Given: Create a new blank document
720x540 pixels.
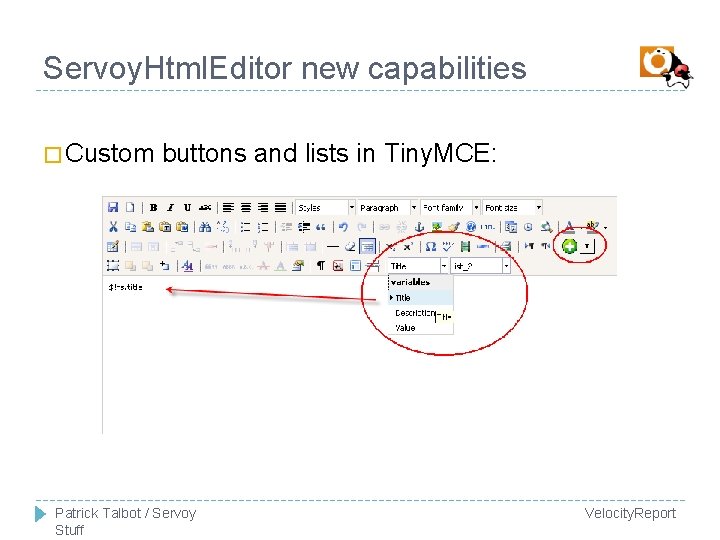Looking at the screenshot, I should pyautogui.click(x=130, y=207).
